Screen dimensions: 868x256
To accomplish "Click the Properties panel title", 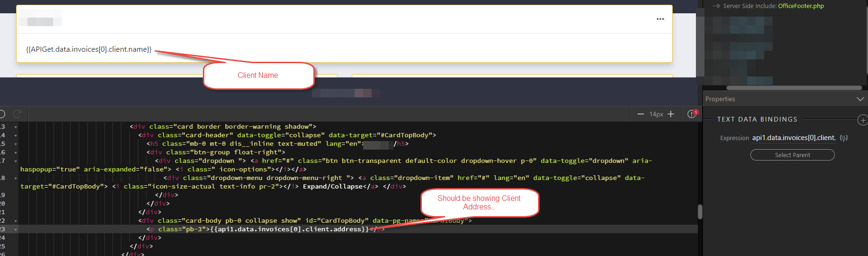I will (720, 99).
